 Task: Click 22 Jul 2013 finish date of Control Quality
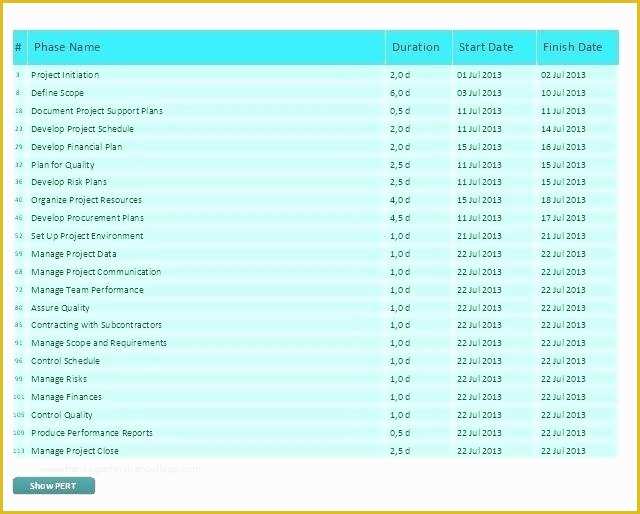(563, 415)
